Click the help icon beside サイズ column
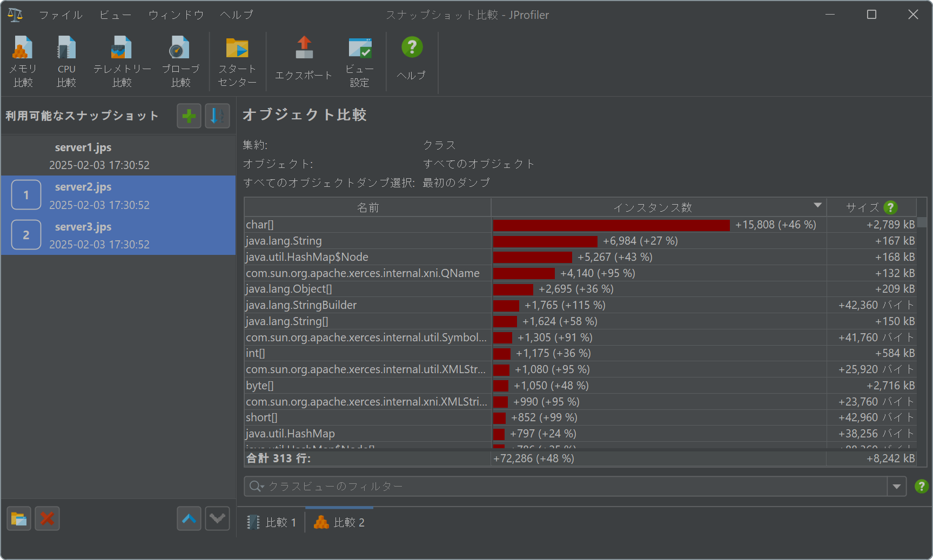 coord(890,207)
